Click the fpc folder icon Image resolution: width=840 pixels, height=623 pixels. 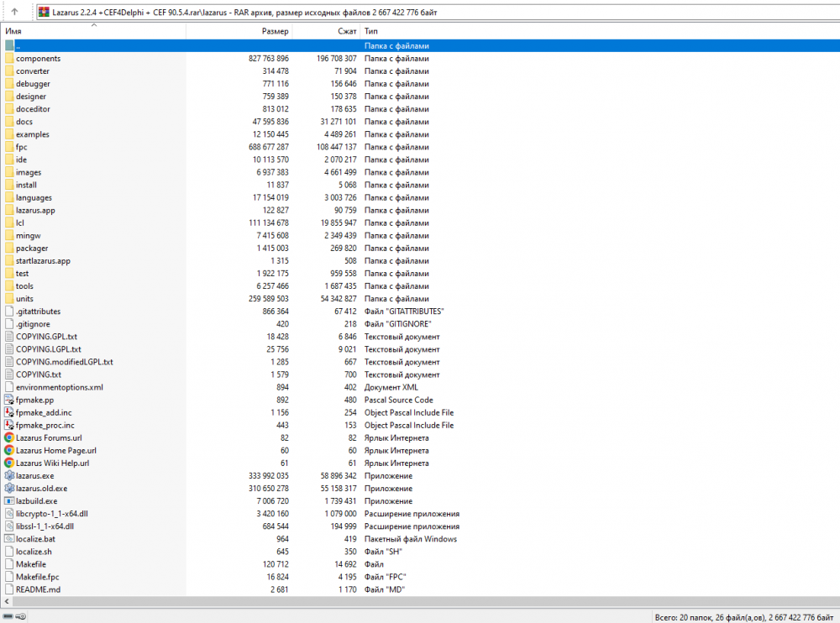coord(9,147)
